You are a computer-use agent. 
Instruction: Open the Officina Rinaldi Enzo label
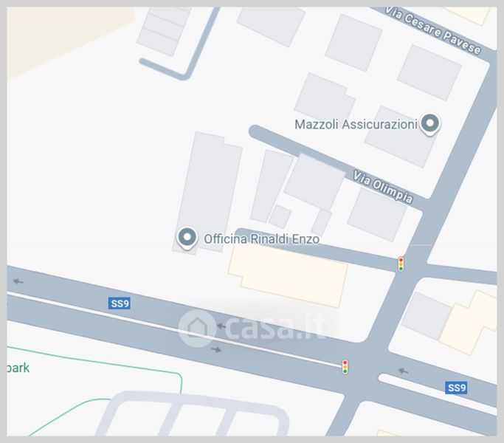click(x=262, y=239)
